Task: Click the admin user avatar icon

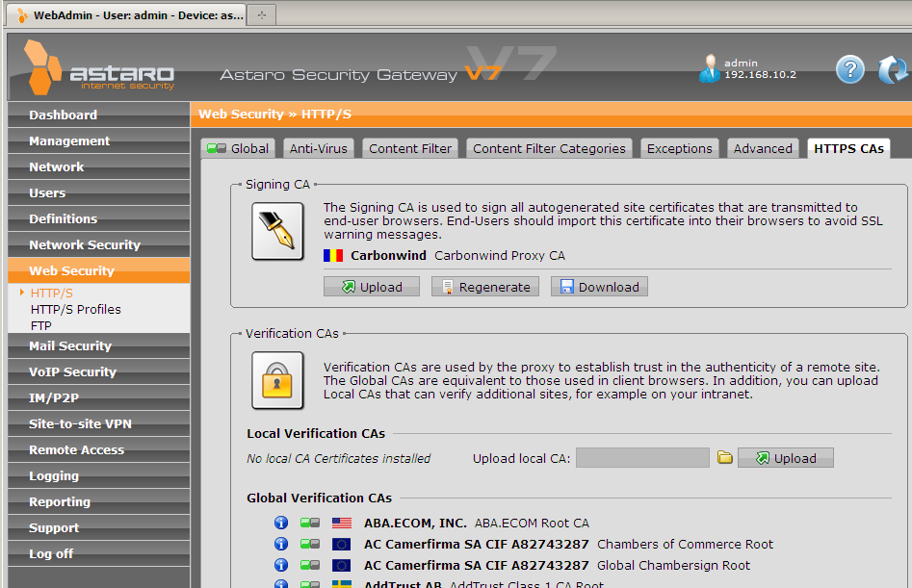Action: pyautogui.click(x=709, y=68)
